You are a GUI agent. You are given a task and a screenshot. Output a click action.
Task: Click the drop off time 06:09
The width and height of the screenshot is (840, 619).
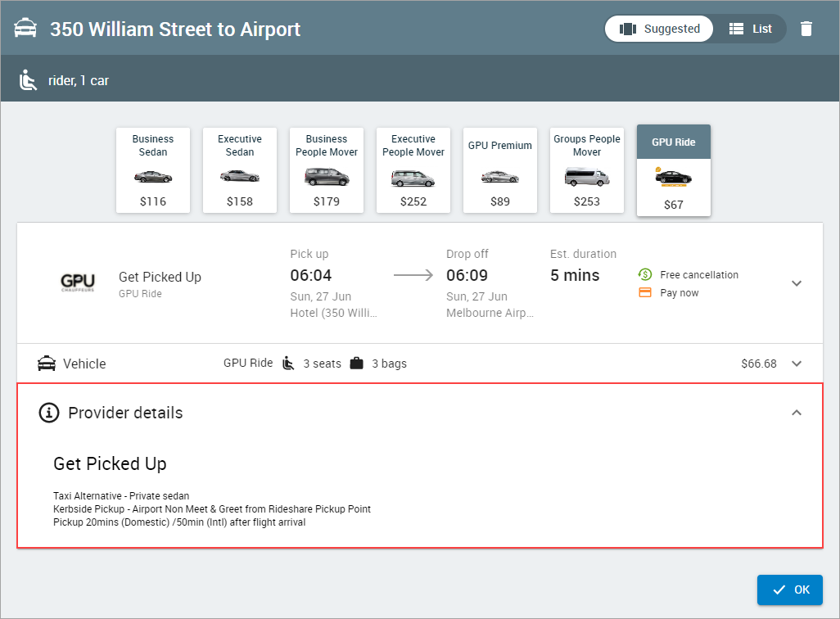[467, 275]
